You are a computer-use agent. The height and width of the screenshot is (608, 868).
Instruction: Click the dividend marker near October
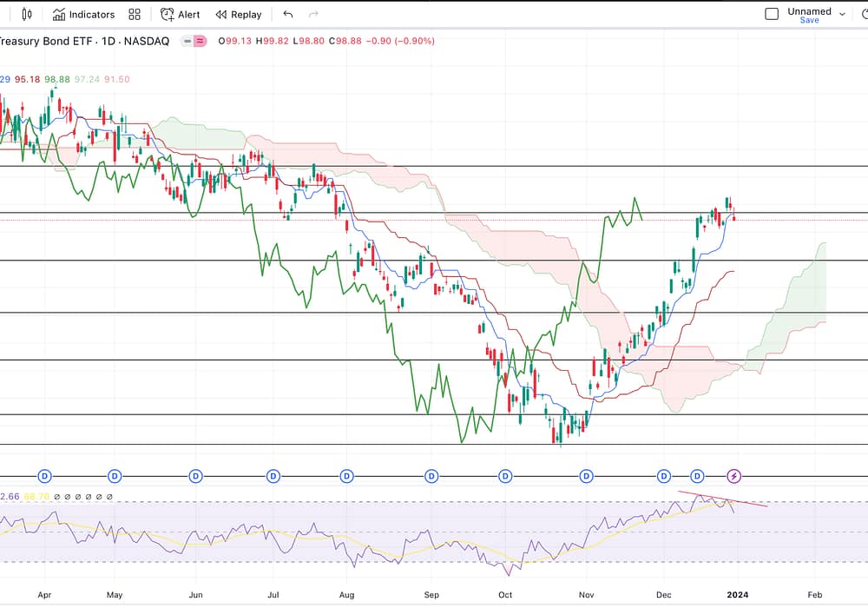click(x=505, y=476)
